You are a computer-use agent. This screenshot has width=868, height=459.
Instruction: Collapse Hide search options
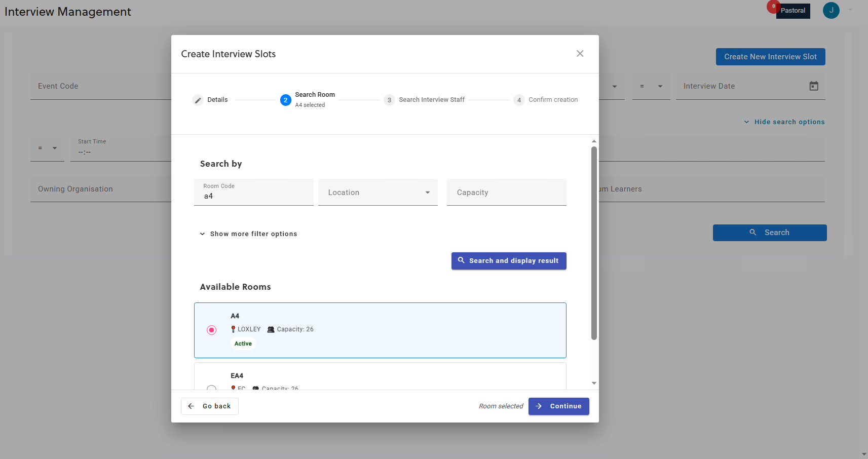point(784,122)
